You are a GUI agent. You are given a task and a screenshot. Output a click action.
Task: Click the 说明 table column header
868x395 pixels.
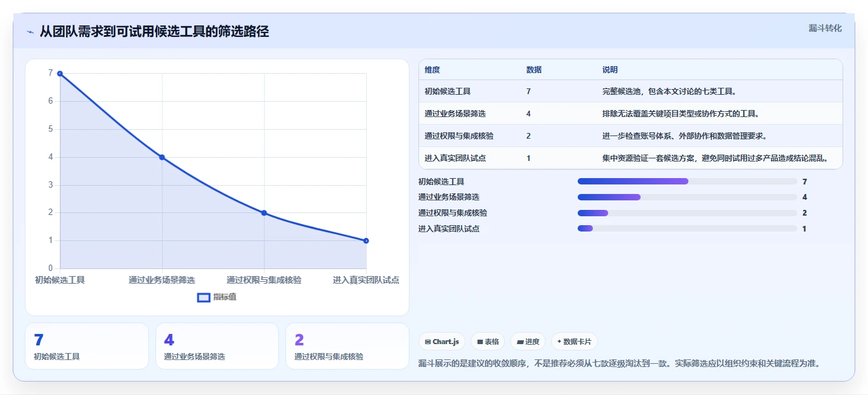610,70
